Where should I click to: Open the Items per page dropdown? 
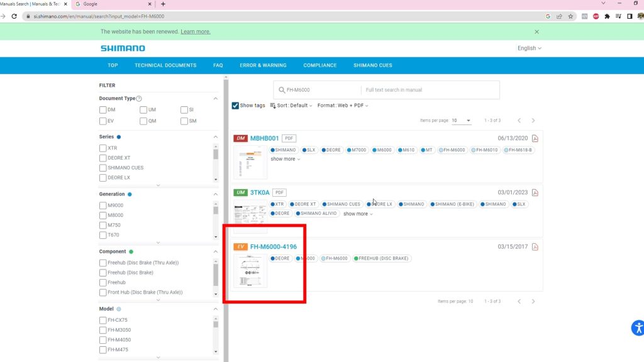pyautogui.click(x=461, y=120)
